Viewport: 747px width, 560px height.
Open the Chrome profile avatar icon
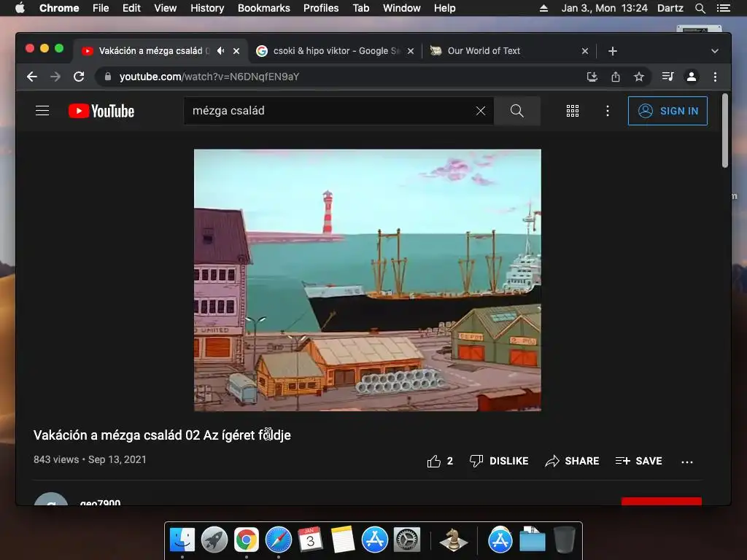[692, 77]
